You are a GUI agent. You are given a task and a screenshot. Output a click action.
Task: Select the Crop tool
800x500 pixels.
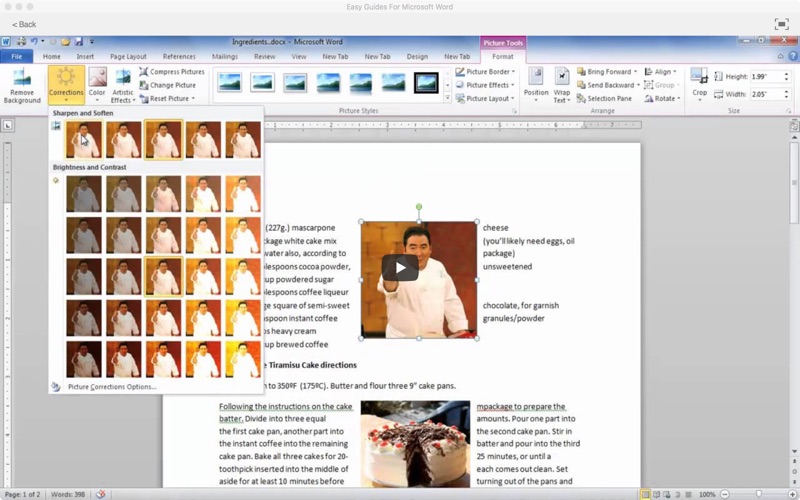point(699,85)
